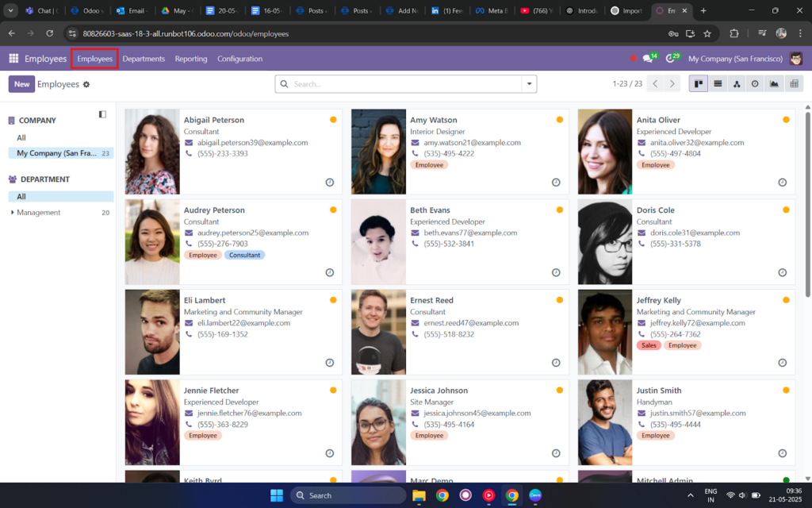Open the browser tab search dropdown
Image resolution: width=812 pixels, height=508 pixels.
[10, 10]
